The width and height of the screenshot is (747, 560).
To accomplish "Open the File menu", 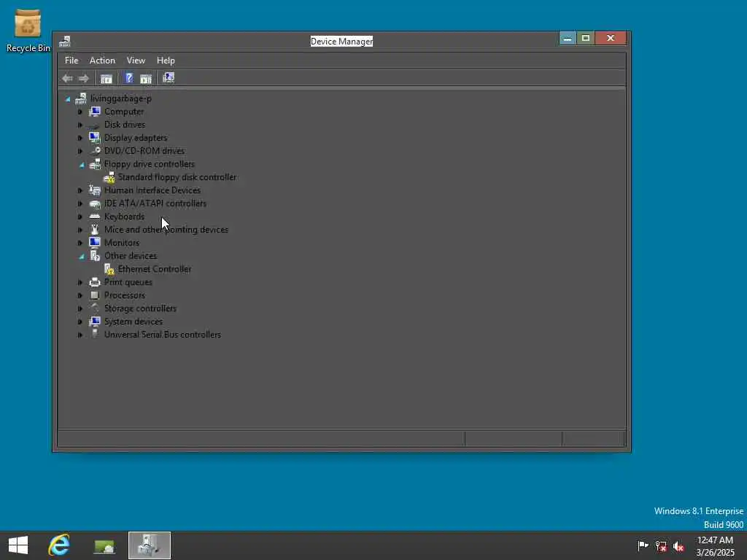I will pos(71,61).
